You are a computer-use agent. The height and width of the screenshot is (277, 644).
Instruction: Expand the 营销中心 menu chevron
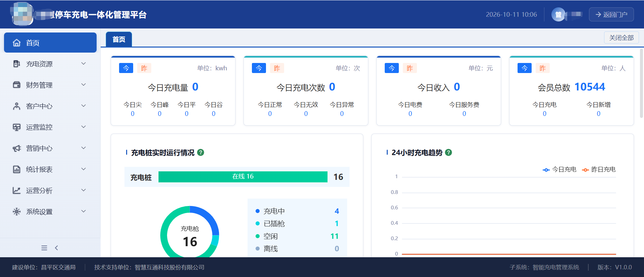pyautogui.click(x=84, y=148)
